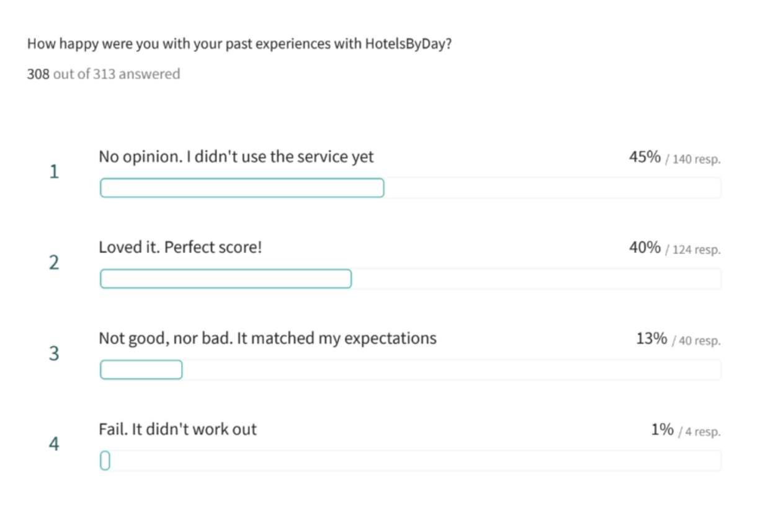
Task: Click the 1% percentage value
Action: [662, 429]
